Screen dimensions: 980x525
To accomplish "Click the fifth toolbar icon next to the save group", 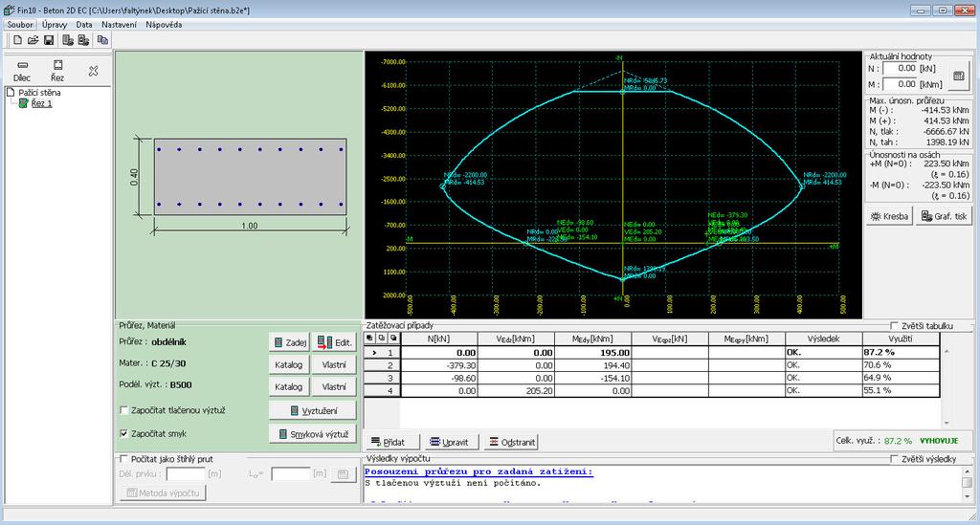I will pos(82,40).
